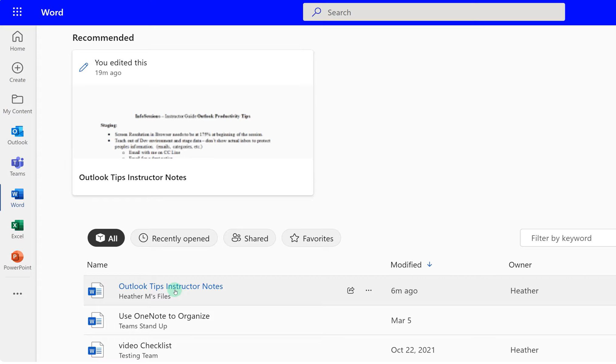Launch PowerPoint from the sidebar
Image resolution: width=616 pixels, height=364 pixels.
[17, 260]
